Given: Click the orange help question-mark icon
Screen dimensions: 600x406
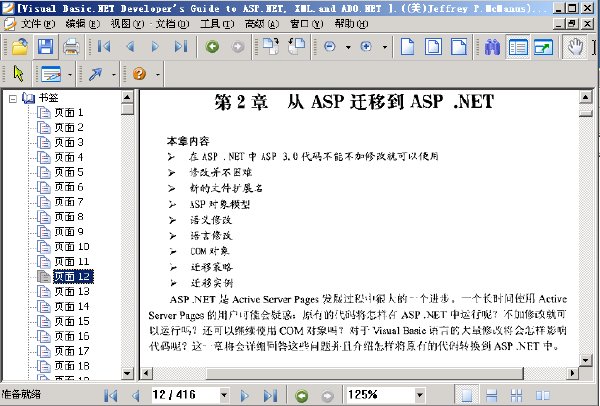Looking at the screenshot, I should [x=139, y=73].
